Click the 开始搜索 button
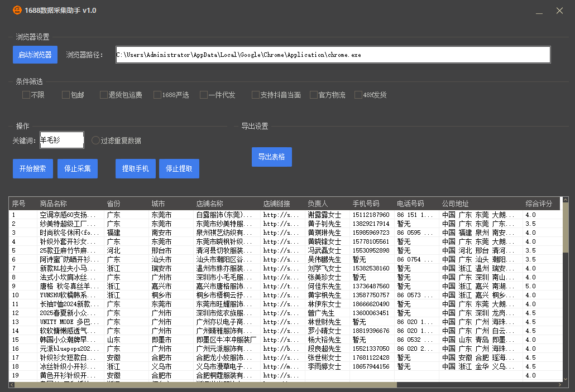The height and width of the screenshot is (392, 575). [32, 168]
